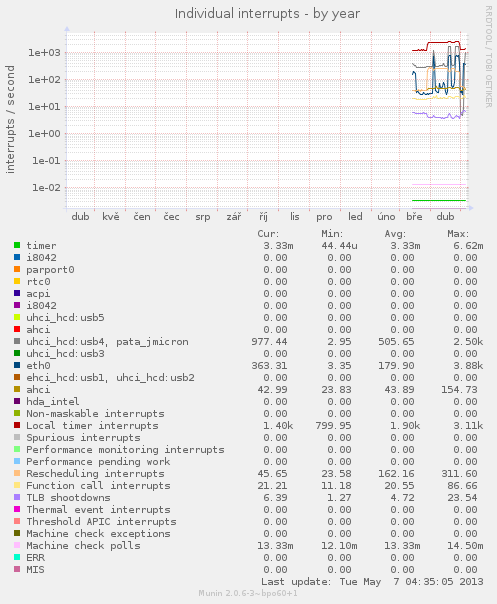The width and height of the screenshot is (497, 604).
Task: Click the Max: column header
Action: [x=458, y=234]
